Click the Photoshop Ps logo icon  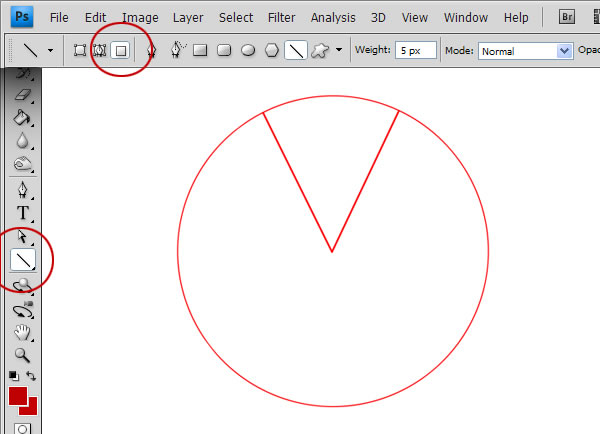click(22, 17)
